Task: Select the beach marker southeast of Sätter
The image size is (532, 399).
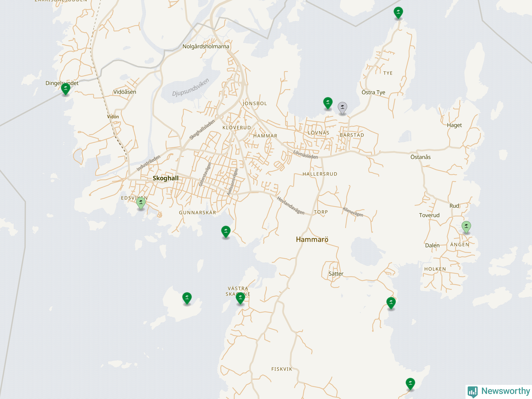Action: (x=391, y=303)
